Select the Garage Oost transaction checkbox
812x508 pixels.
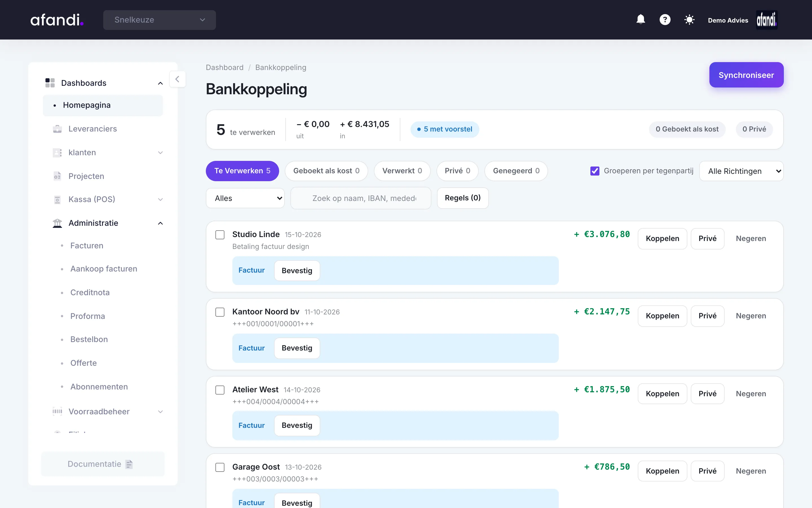click(x=220, y=467)
